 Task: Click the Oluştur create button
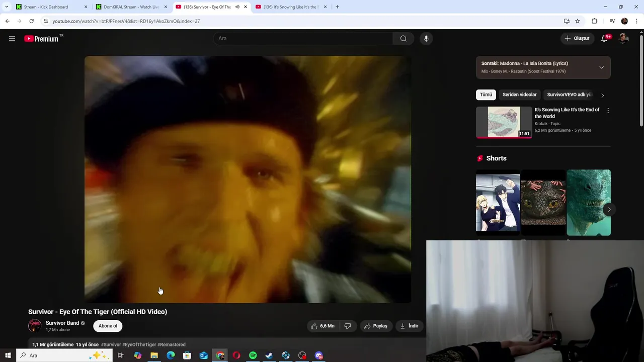coord(577,38)
